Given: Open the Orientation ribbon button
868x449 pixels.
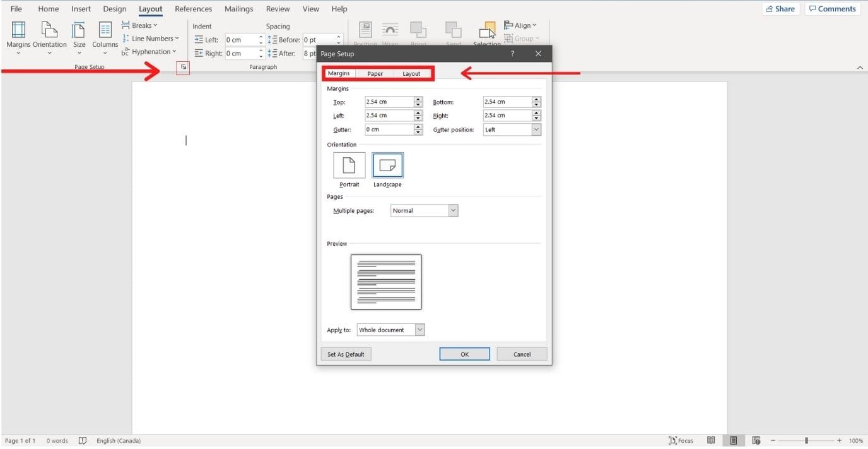Looking at the screenshot, I should [x=49, y=37].
